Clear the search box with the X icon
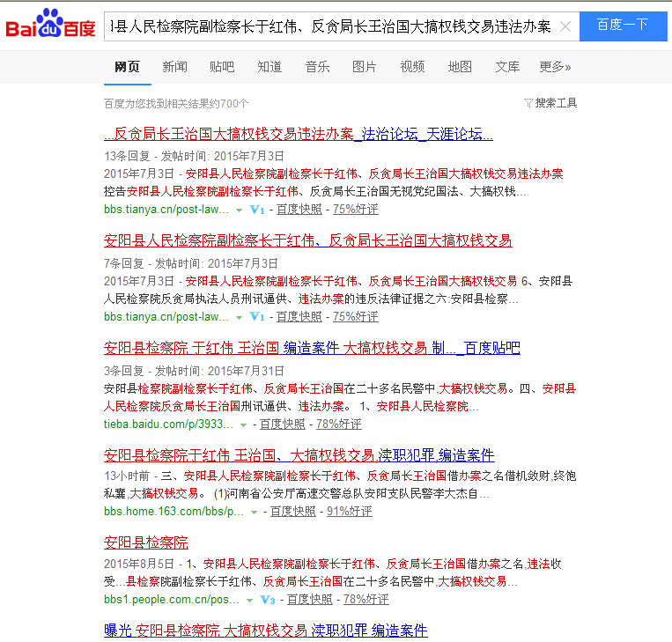Screen dimensions: 672x642 point(565,27)
